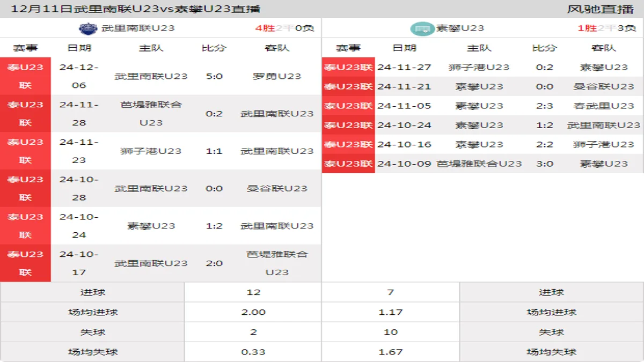
Task: Click the 0:2 score in the 24-11-28 row
Action: pos(214,114)
